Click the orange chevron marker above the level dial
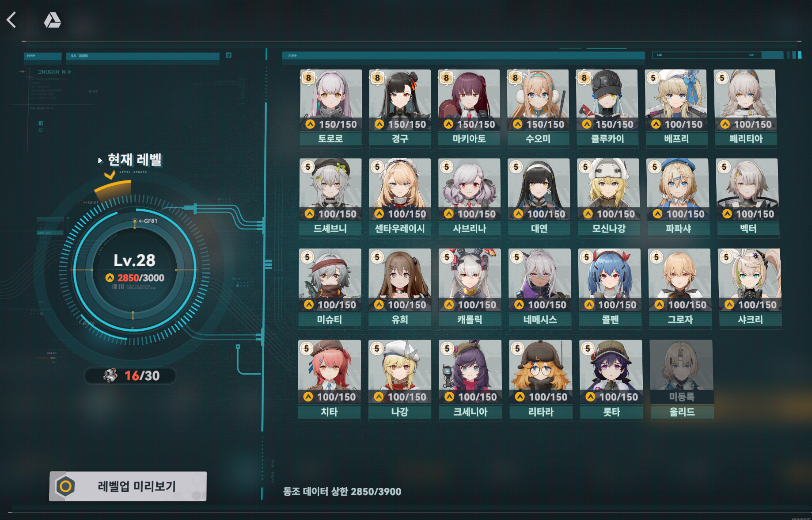812x520 pixels. click(110, 176)
